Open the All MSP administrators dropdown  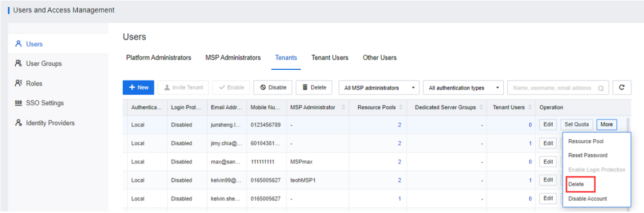point(379,87)
